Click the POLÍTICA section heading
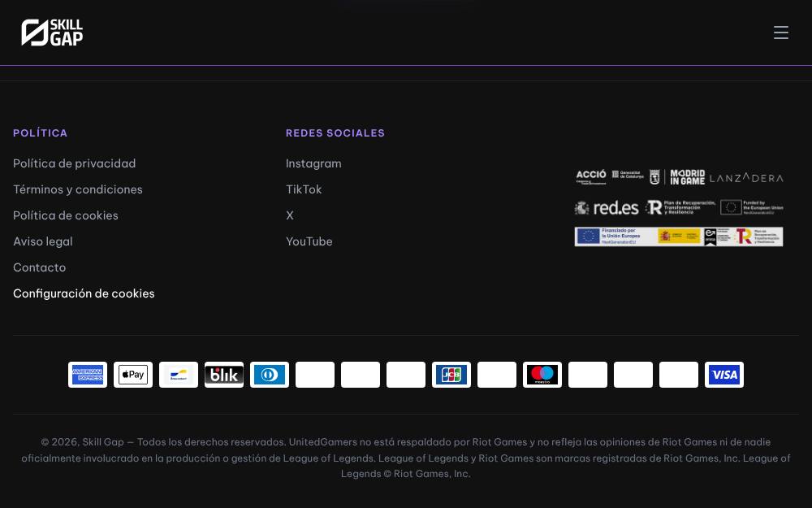 (40, 132)
